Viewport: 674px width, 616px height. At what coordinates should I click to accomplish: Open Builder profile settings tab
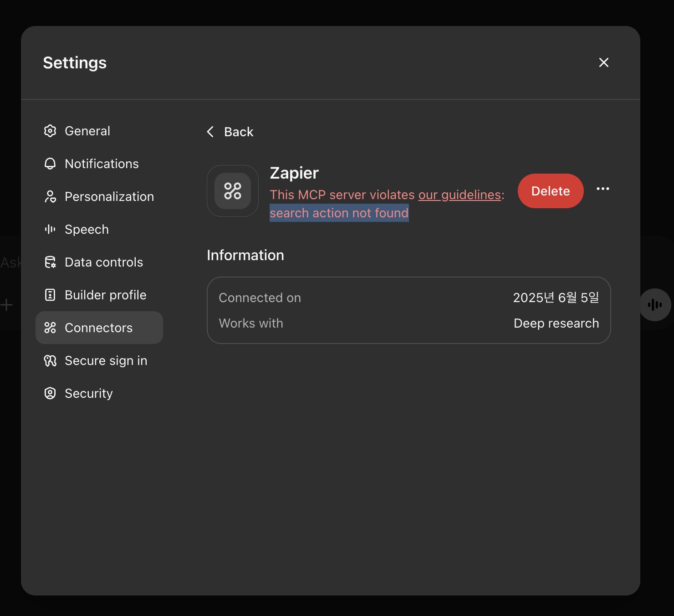99,295
